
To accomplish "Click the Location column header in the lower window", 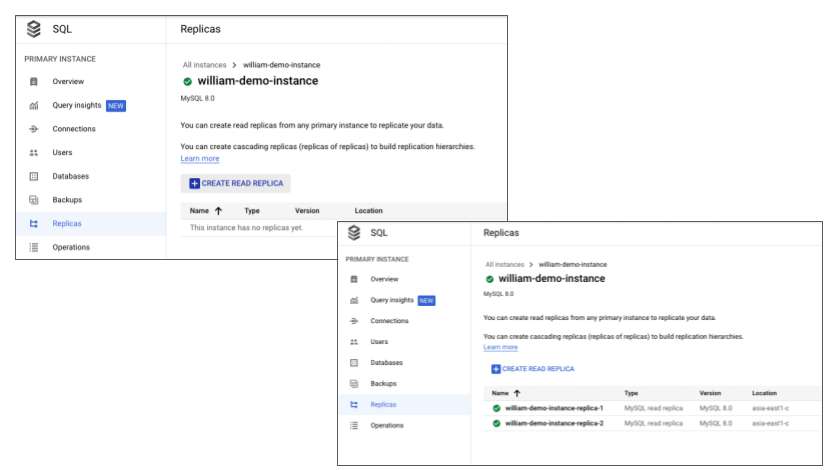I will tap(764, 393).
